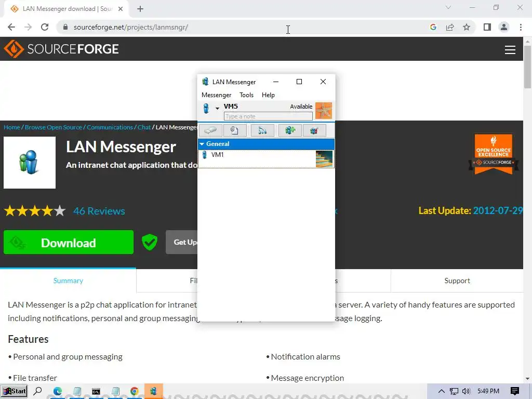Select the VM1 contact row
The height and width of the screenshot is (399, 532).
point(266,159)
